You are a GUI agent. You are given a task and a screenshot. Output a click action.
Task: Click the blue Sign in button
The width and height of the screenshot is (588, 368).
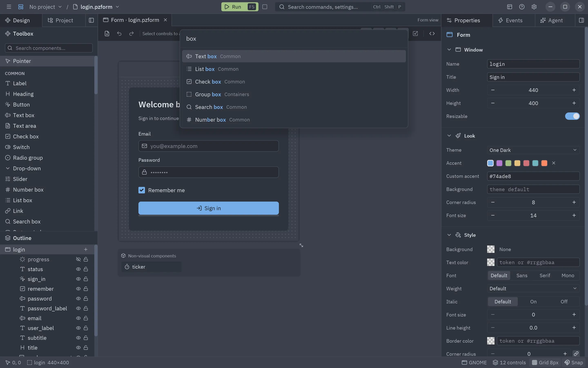click(x=208, y=208)
